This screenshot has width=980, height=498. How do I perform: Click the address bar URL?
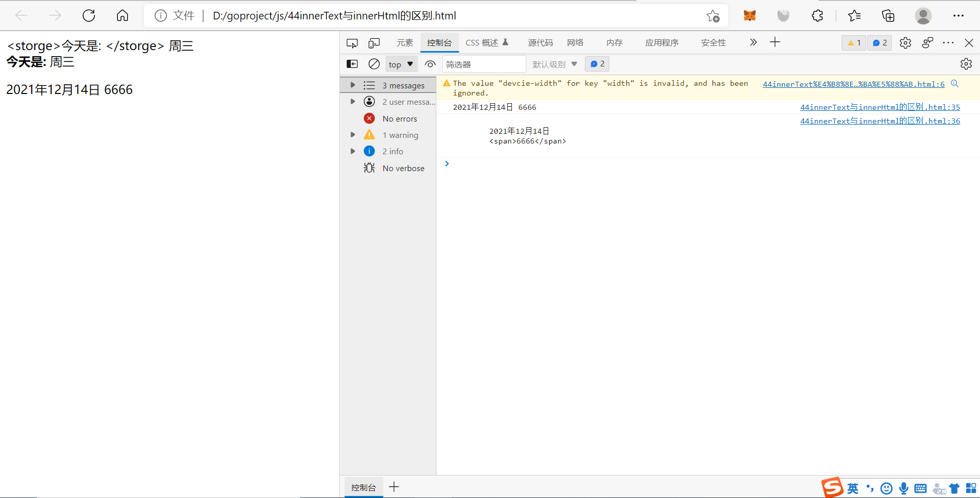click(334, 16)
